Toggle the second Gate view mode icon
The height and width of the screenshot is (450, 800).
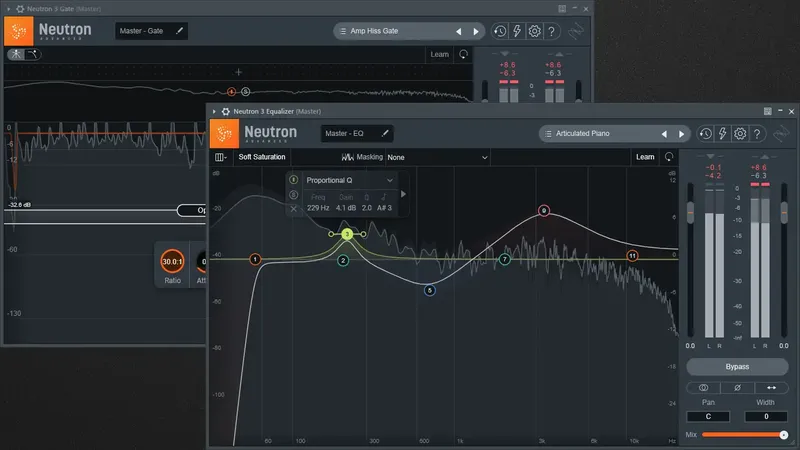click(33, 54)
